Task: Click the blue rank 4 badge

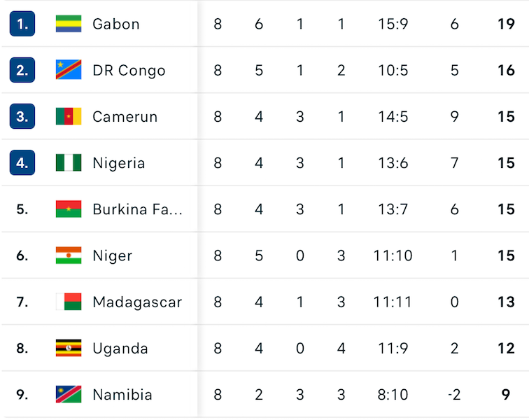Action: click(22, 163)
